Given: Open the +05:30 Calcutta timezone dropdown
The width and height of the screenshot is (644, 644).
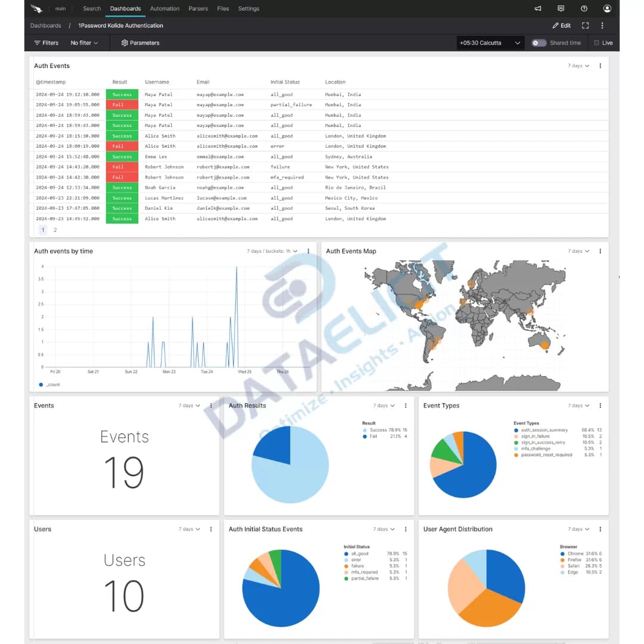Looking at the screenshot, I should tap(489, 42).
